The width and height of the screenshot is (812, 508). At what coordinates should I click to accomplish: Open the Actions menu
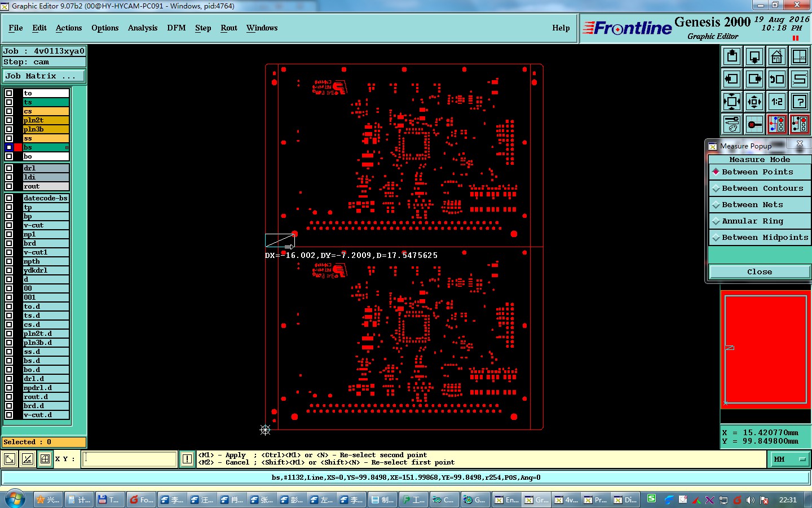tap(69, 28)
